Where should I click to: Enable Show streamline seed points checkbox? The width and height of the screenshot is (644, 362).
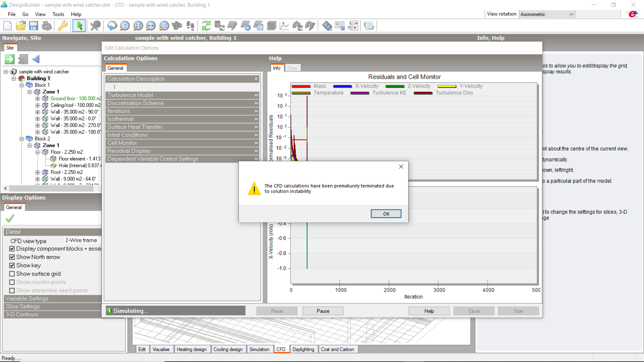(12, 291)
